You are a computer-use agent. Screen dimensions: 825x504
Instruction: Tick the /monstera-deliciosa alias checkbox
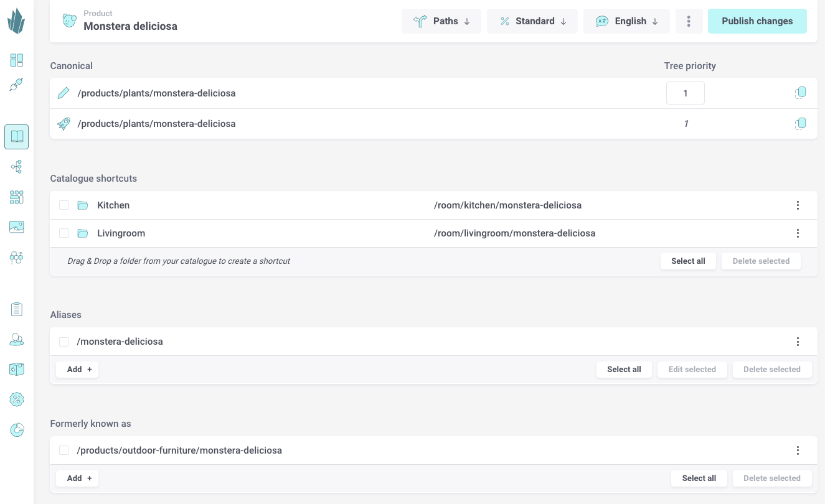(x=64, y=342)
